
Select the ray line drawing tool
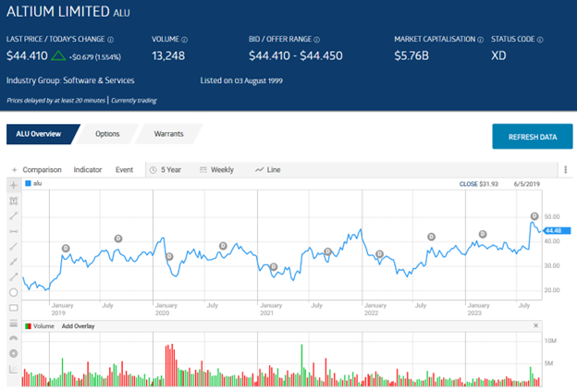click(x=14, y=246)
